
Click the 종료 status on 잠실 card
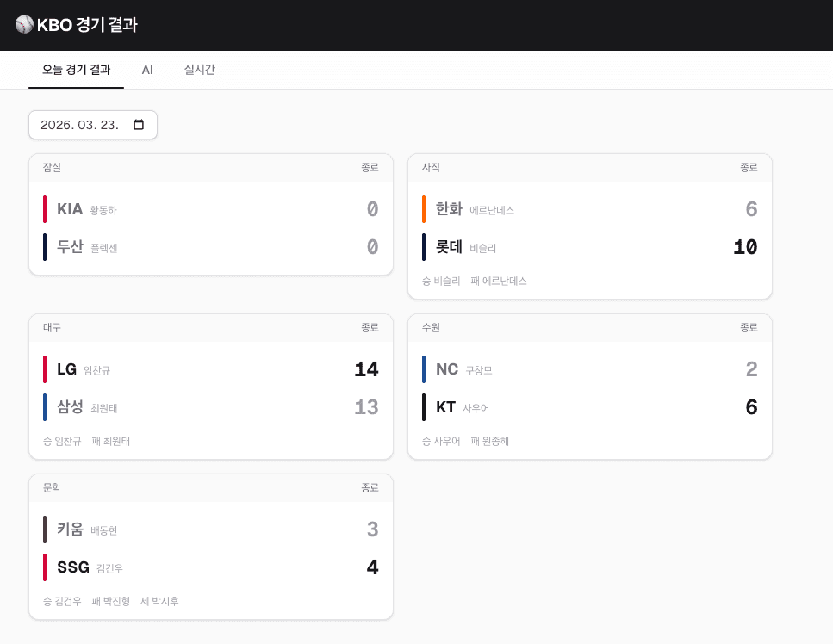tap(370, 168)
